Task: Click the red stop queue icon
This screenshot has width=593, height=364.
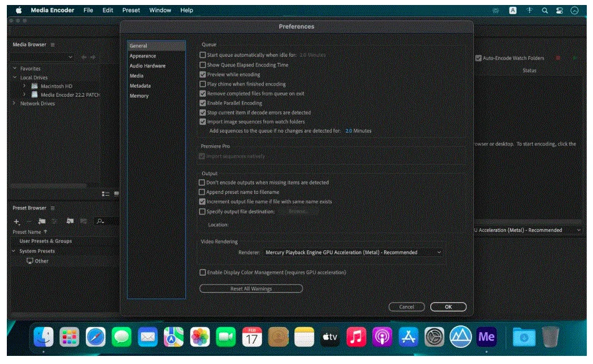Action: coord(558,58)
